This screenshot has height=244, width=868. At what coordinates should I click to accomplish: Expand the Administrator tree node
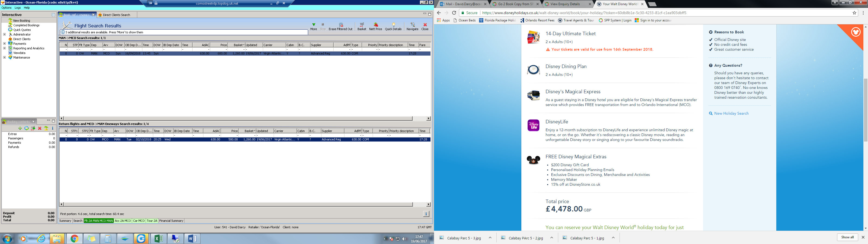4,34
